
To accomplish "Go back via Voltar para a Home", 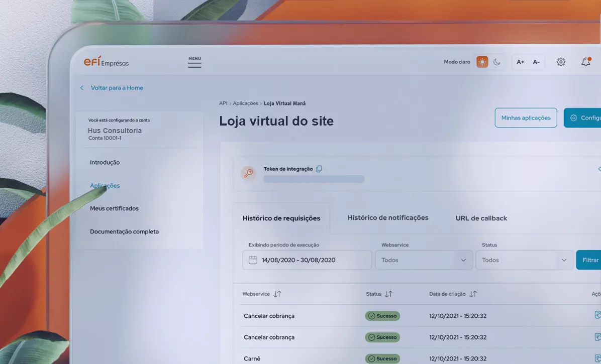I will [x=117, y=88].
